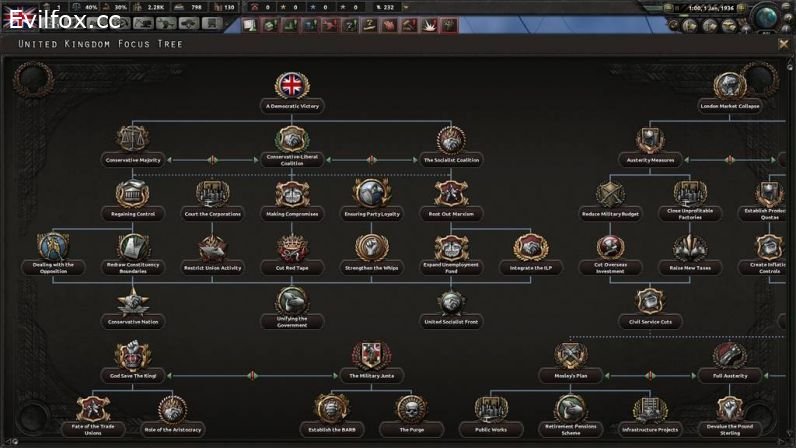This screenshot has height=448, width=796.
Task: Select The Military Junta focus icon
Action: tap(371, 356)
